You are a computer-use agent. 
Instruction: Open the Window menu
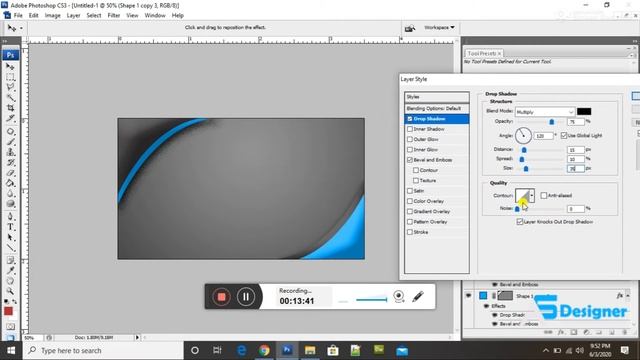[x=155, y=15]
